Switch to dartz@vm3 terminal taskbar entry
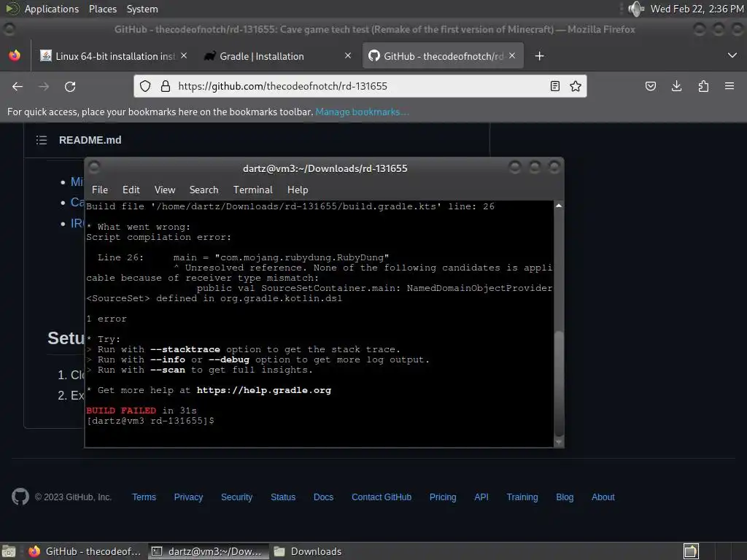747x560 pixels. coord(208,551)
